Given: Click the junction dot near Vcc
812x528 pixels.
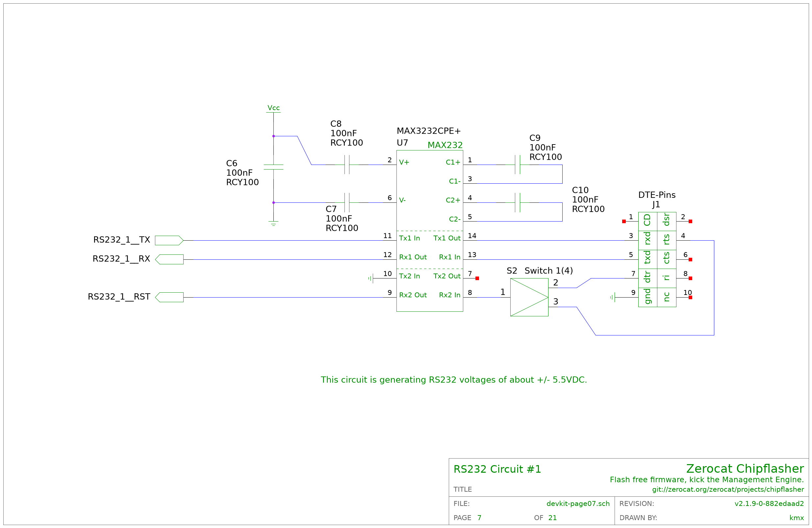Looking at the screenshot, I should coord(273,136).
